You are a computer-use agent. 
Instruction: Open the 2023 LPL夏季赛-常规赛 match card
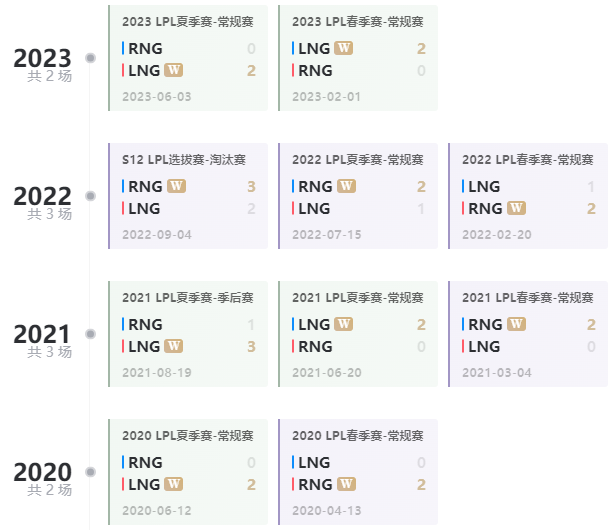coord(188,58)
